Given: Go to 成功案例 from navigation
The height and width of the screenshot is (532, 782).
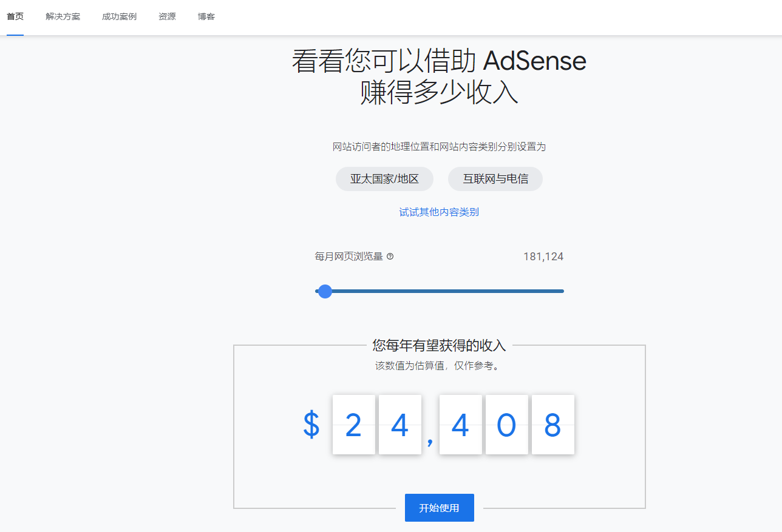Looking at the screenshot, I should click(x=119, y=16).
